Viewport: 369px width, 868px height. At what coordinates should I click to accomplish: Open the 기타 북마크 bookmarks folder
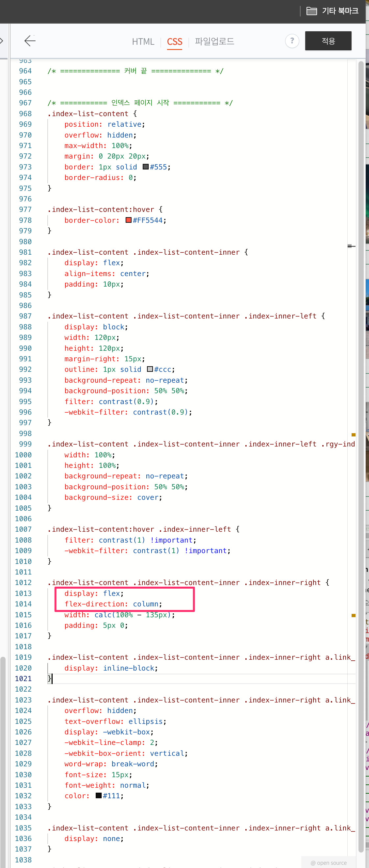click(x=332, y=11)
